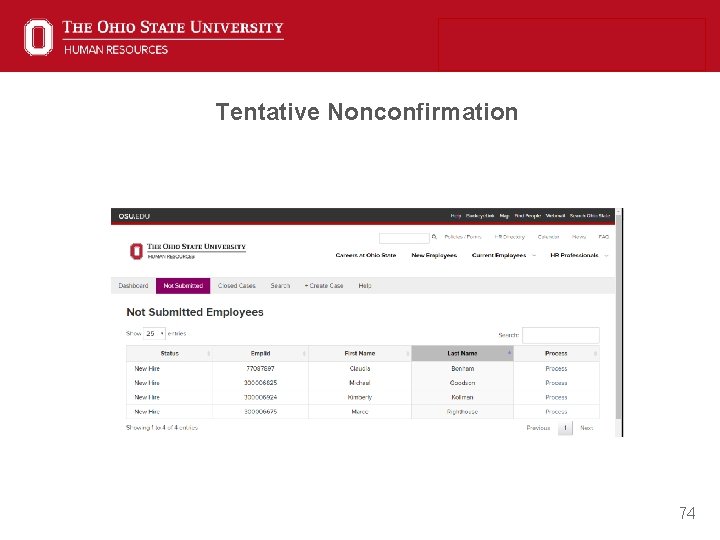The height and width of the screenshot is (540, 720).
Task: Open the New Employees menu item
Action: 434,255
